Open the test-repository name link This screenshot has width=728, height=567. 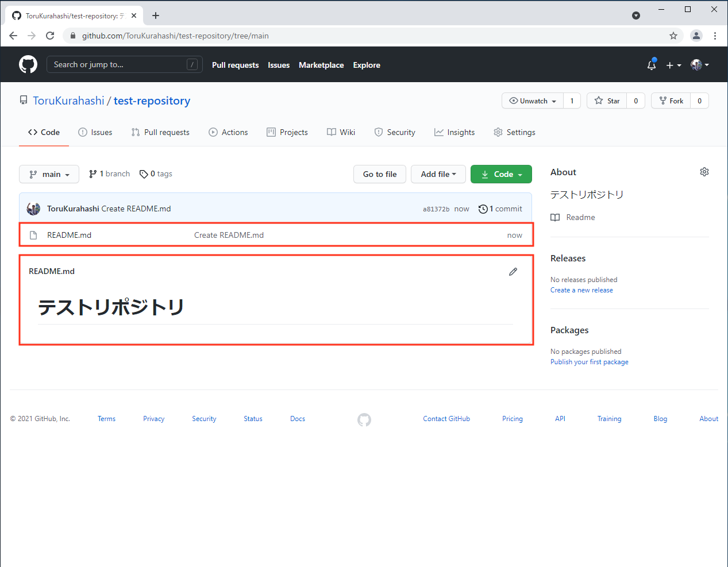(152, 101)
